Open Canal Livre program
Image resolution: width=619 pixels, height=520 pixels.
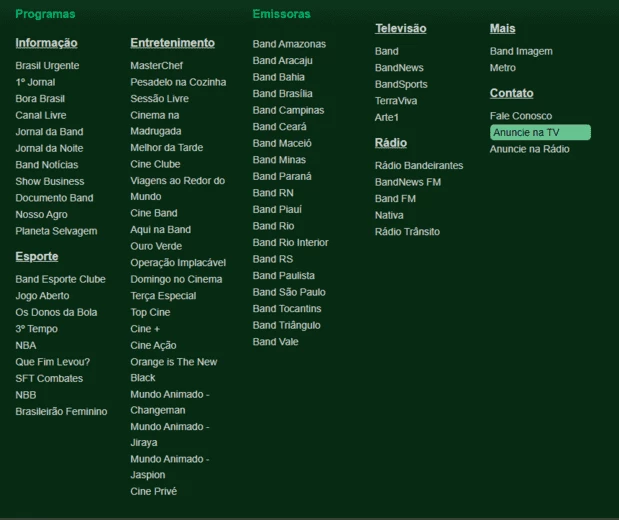point(41,115)
